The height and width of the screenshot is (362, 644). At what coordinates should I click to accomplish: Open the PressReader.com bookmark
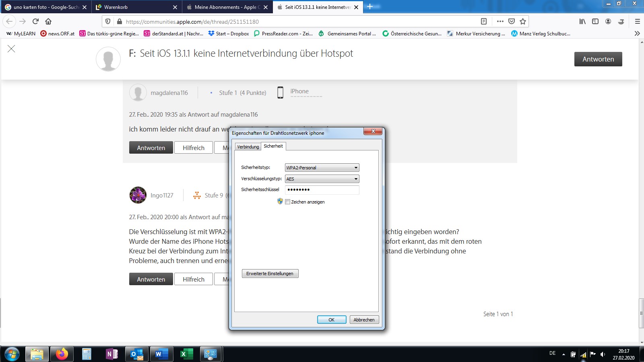pyautogui.click(x=283, y=33)
